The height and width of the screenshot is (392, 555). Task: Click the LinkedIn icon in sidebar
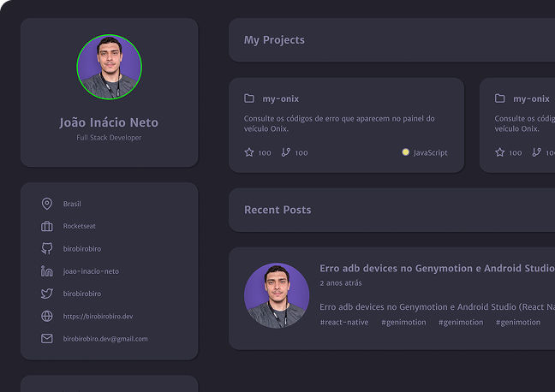point(47,271)
